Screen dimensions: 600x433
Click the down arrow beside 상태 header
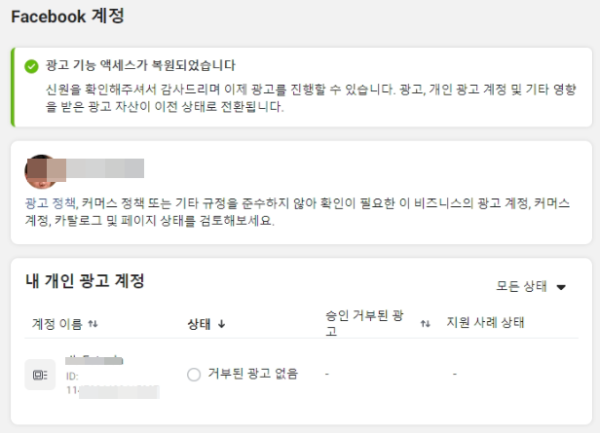[222, 324]
